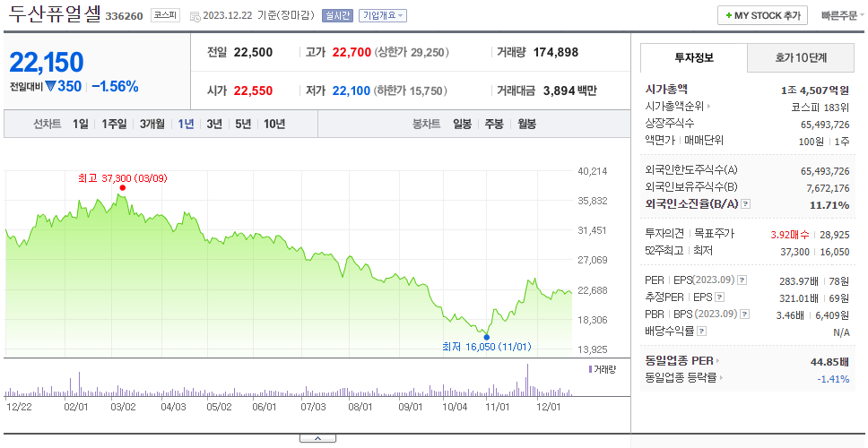Click the 283.97배 PER value
Image resolution: width=868 pixels, height=448 pixels.
tap(799, 281)
